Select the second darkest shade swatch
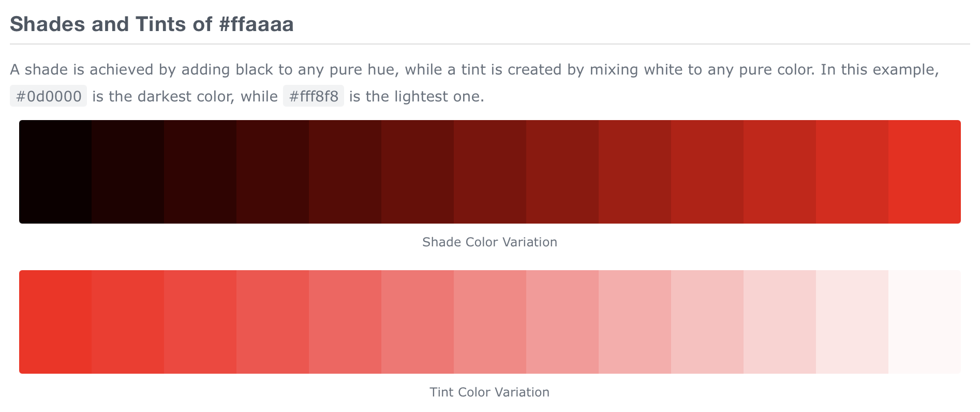Viewport: 980px width, 412px height. [128, 172]
